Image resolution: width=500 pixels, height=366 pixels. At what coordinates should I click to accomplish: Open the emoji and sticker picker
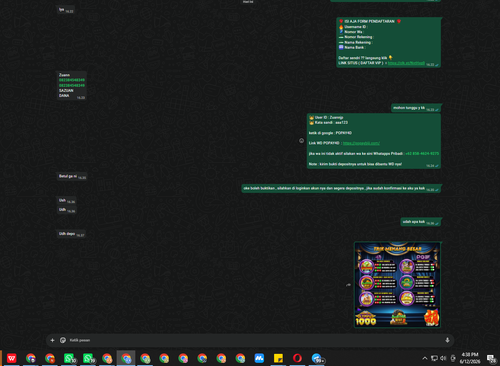(63, 340)
